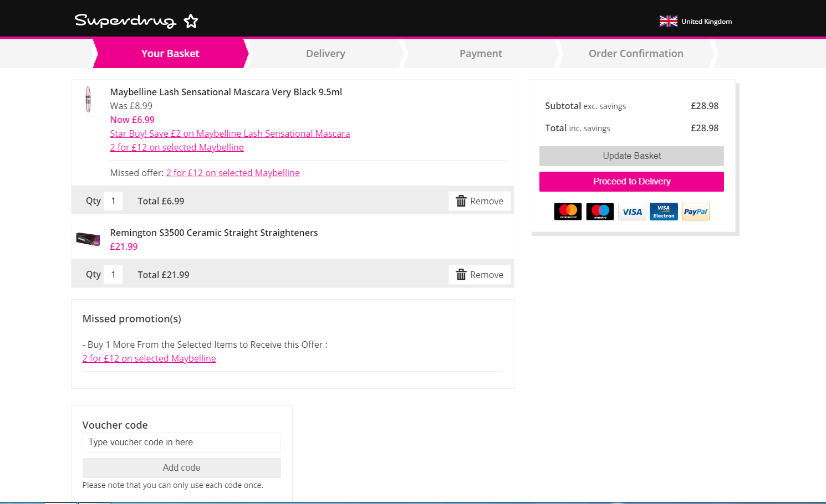Click the Add code button
Image resolution: width=826 pixels, height=504 pixels.
181,468
